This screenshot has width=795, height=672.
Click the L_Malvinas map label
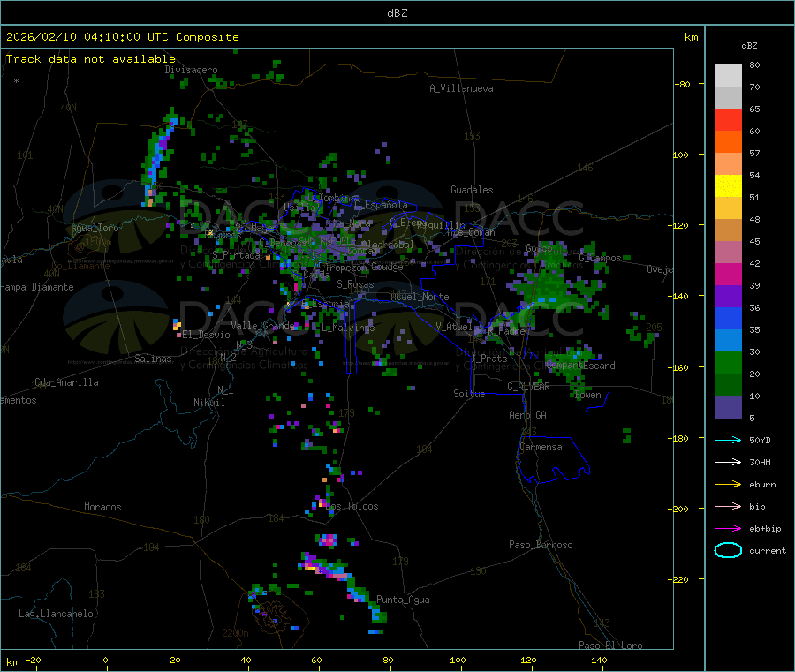(348, 328)
